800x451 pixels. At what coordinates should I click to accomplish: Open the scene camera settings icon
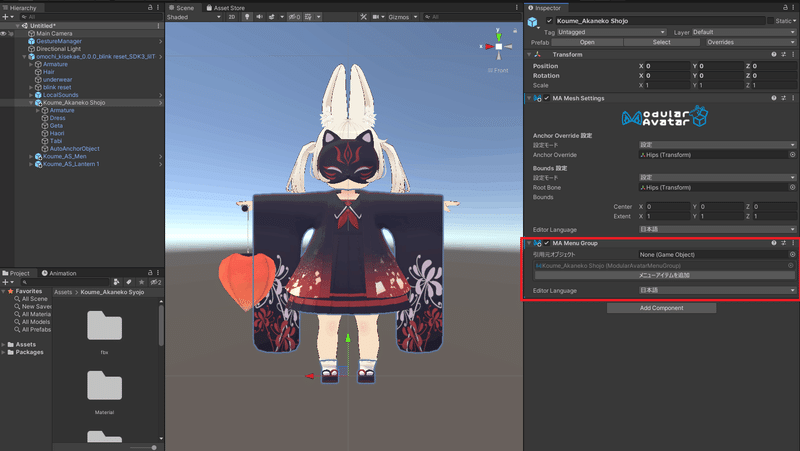[x=376, y=17]
